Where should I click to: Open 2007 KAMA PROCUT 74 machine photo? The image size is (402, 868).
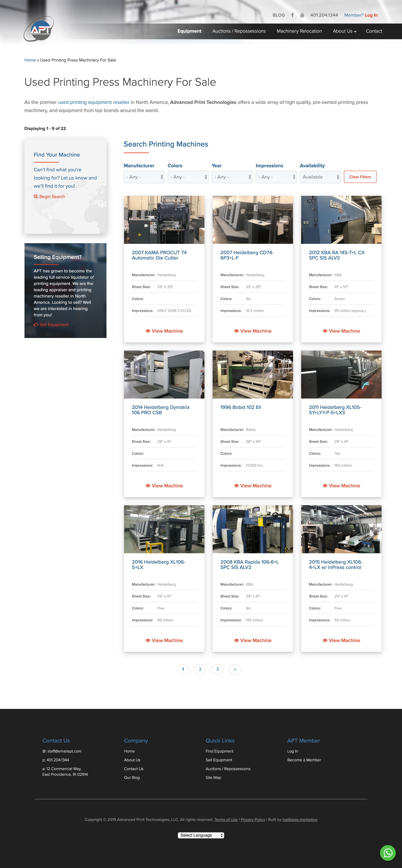pos(164,220)
